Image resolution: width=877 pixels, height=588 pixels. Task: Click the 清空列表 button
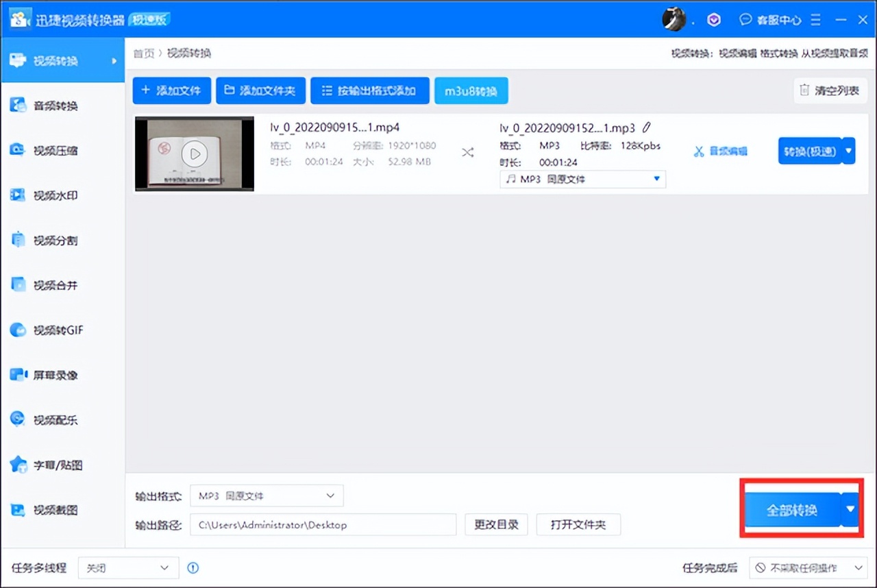point(830,90)
